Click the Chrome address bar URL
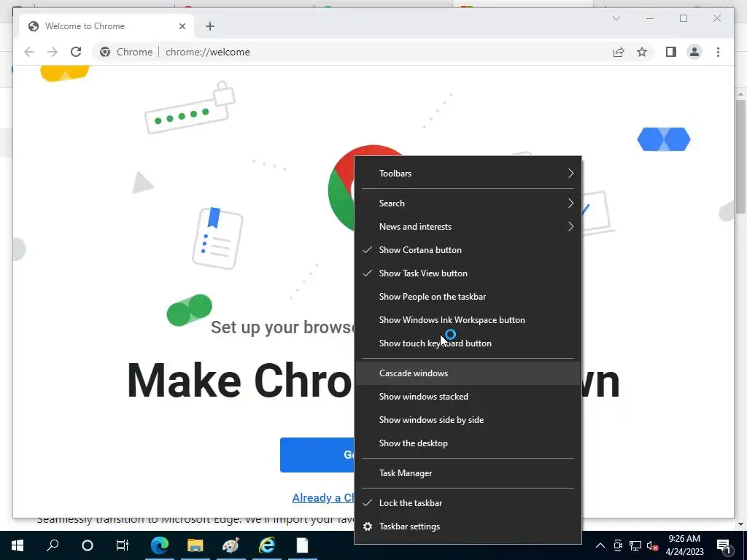The height and width of the screenshot is (560, 747). coord(208,52)
